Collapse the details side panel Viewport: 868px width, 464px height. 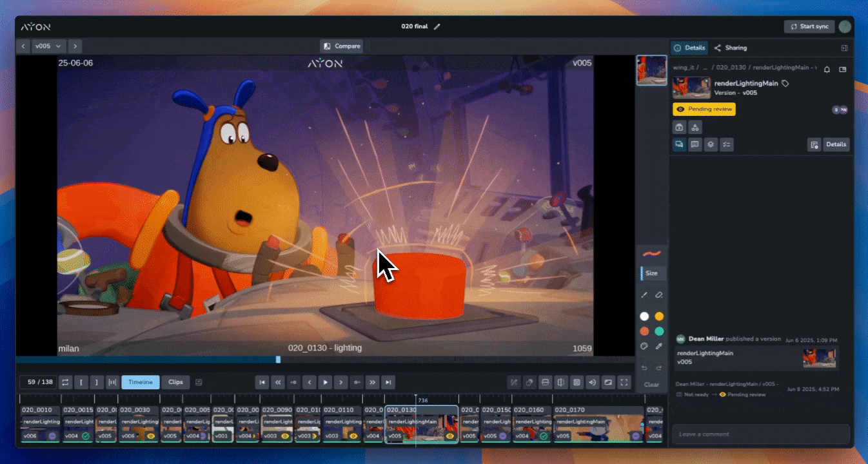(844, 48)
